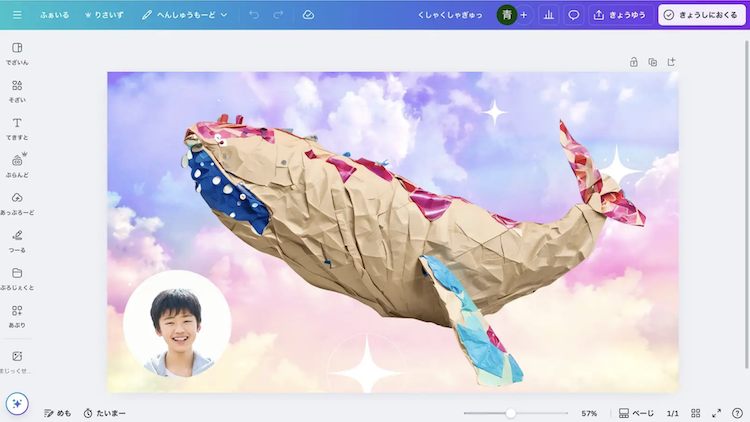This screenshot has width=750, height=422.
Task: Click the zoom slider handle
Action: pos(511,413)
